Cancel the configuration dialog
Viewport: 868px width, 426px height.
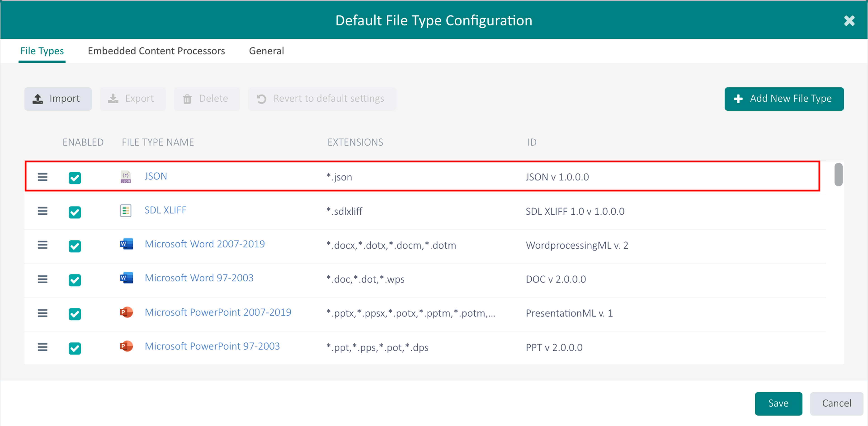[837, 403]
